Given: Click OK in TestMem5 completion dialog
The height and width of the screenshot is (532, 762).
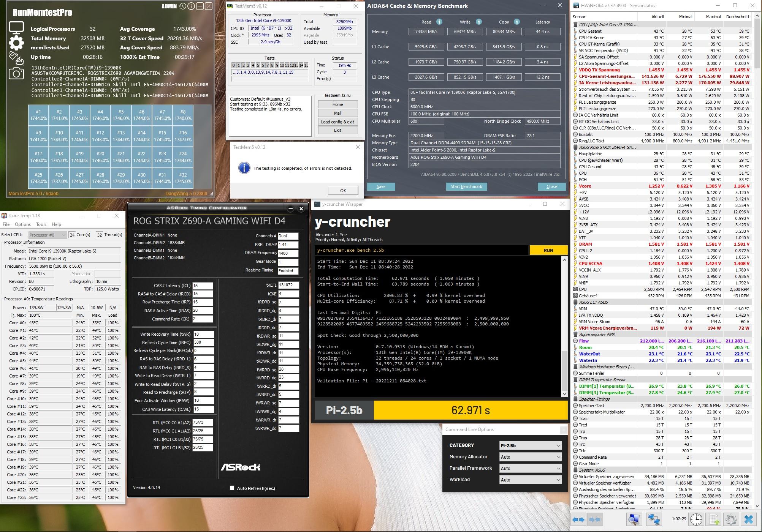Looking at the screenshot, I should [x=343, y=191].
